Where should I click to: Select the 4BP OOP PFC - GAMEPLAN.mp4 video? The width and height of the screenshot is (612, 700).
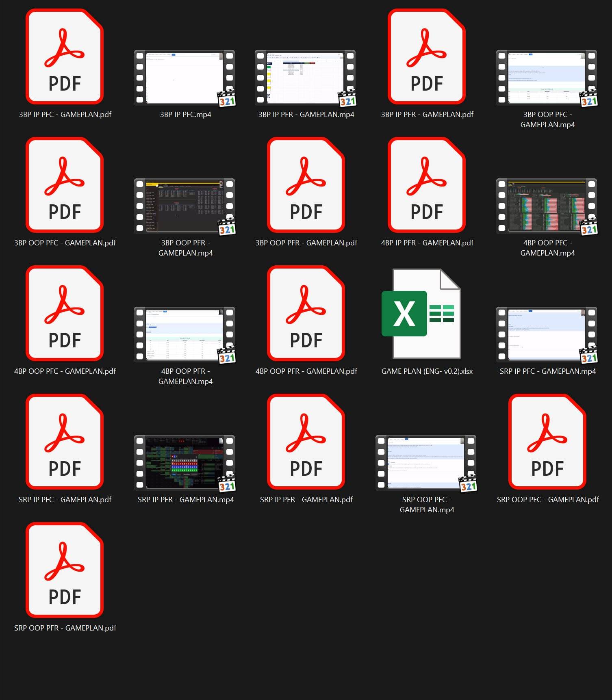tap(547, 206)
